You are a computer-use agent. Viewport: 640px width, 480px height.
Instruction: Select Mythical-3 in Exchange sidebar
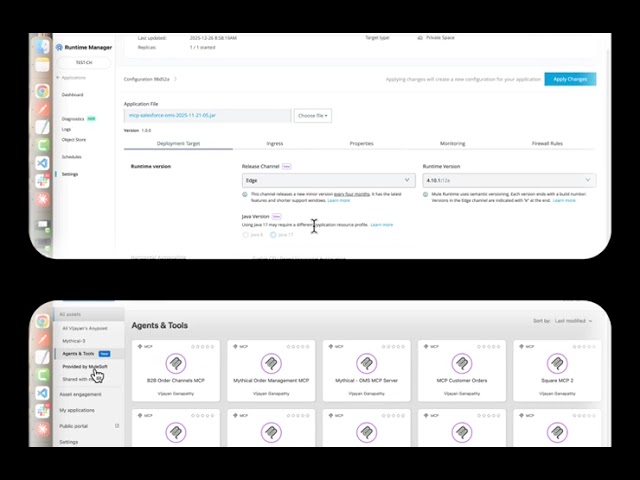(x=73, y=341)
